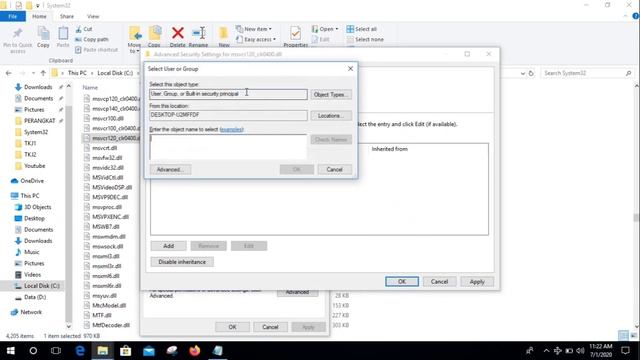Switch to the Home ribbon tab
Viewport: 640px width, 360px height.
coord(39,16)
